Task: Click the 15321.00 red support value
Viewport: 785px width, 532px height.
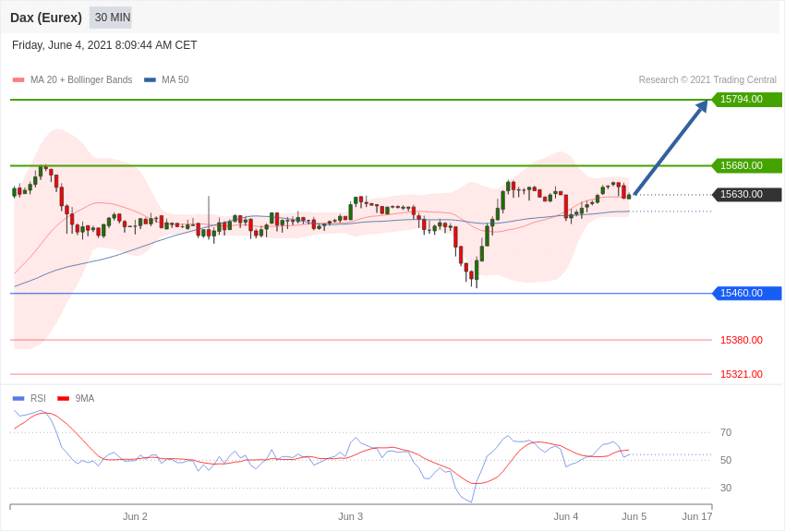Action: [x=741, y=374]
